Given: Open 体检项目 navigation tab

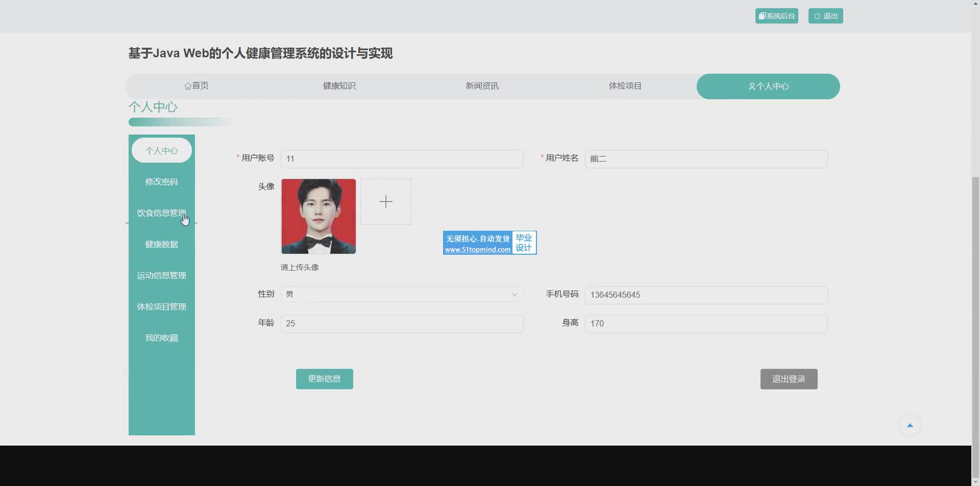Looking at the screenshot, I should click(625, 86).
